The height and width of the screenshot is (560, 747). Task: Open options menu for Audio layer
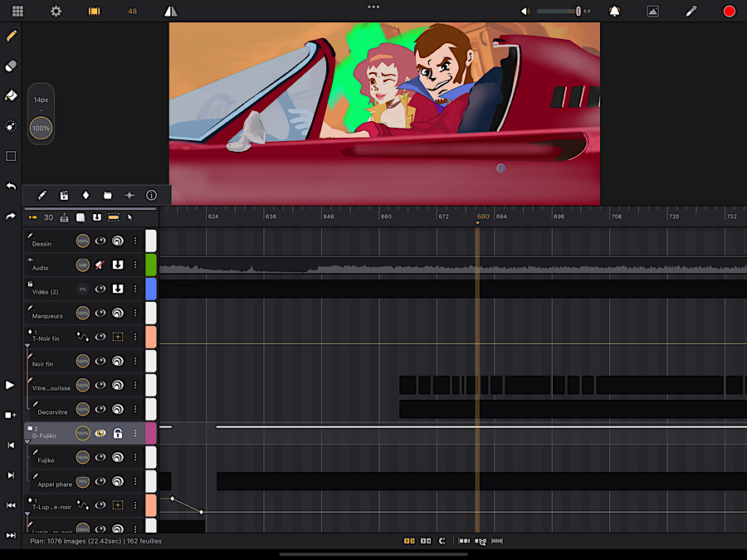pos(135,265)
